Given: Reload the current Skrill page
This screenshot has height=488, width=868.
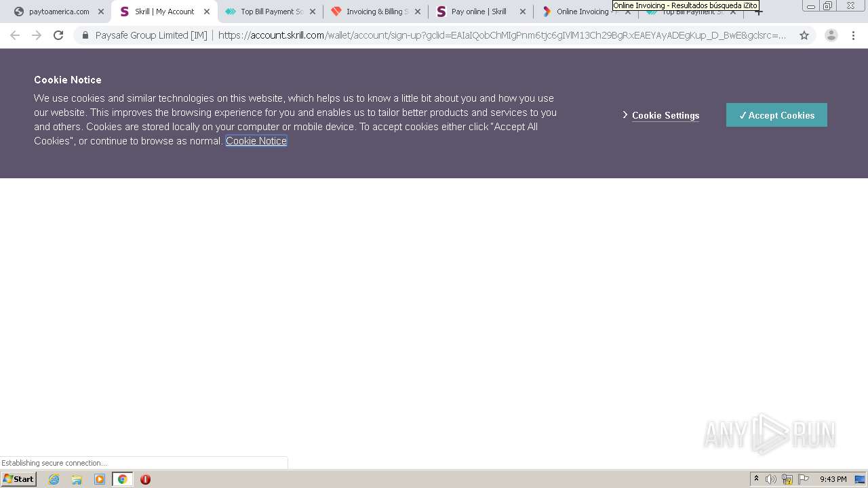Looking at the screenshot, I should click(x=58, y=35).
